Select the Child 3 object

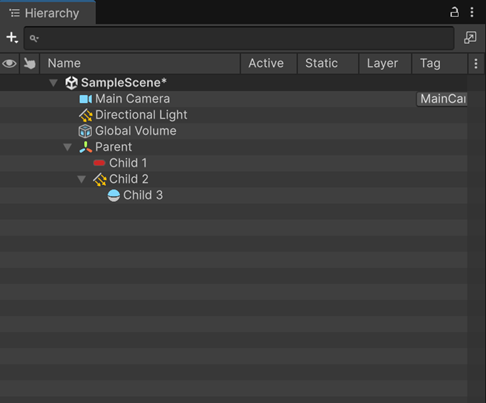pos(143,195)
